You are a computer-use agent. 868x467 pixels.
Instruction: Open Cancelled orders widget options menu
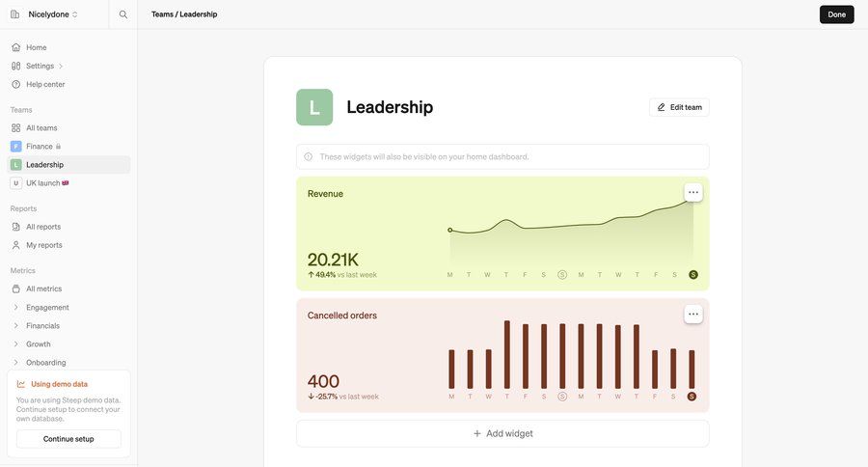point(693,315)
